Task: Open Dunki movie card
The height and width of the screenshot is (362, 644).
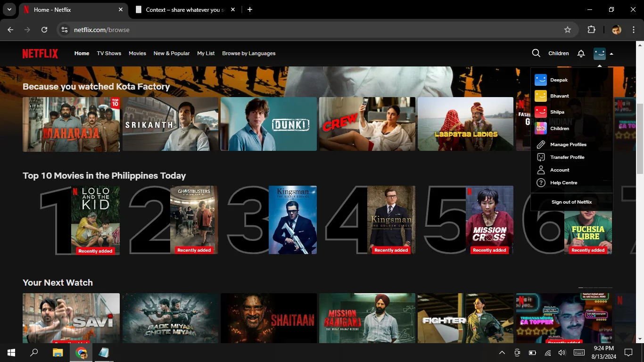Action: pos(269,124)
